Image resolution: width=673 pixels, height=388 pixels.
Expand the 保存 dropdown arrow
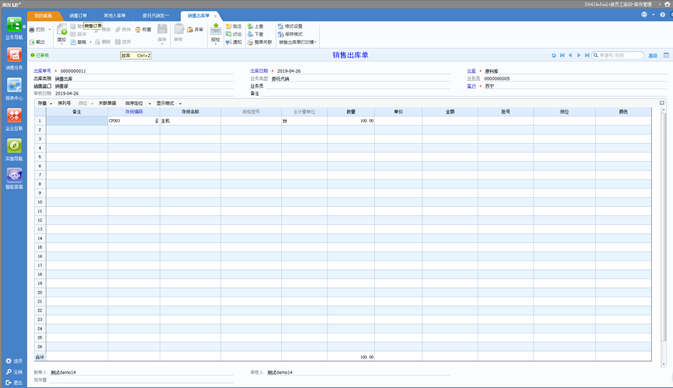pos(162,44)
